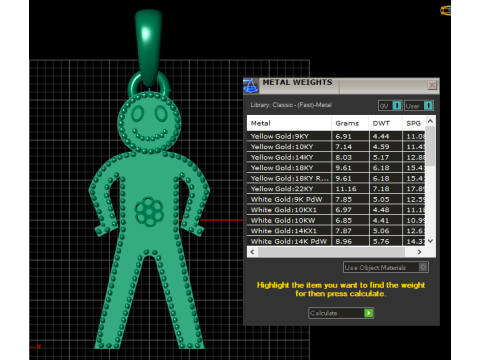Select the Yellow Gold:18KY R... row
Image resolution: width=480 pixels, height=360 pixels.
click(x=336, y=178)
